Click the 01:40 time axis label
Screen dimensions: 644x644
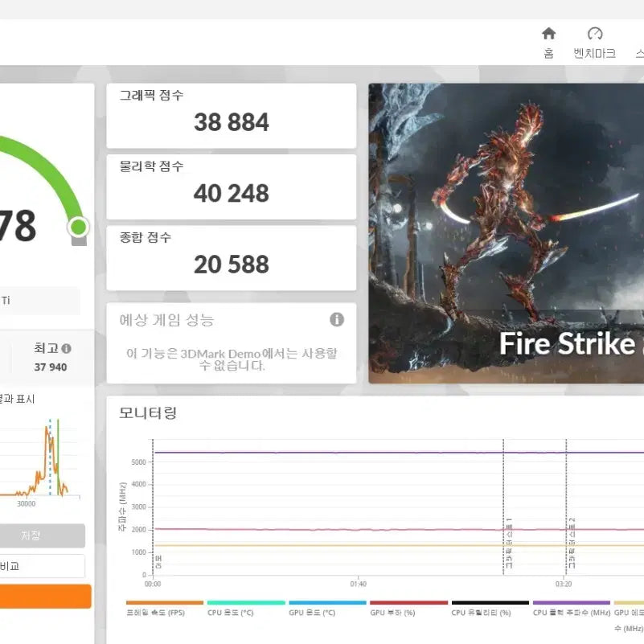pos(358,584)
